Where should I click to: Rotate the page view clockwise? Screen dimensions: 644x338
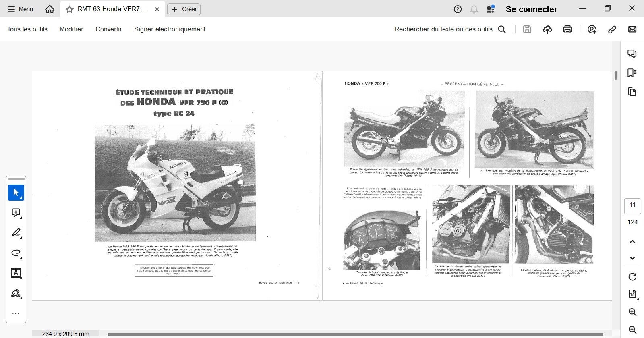632,277
